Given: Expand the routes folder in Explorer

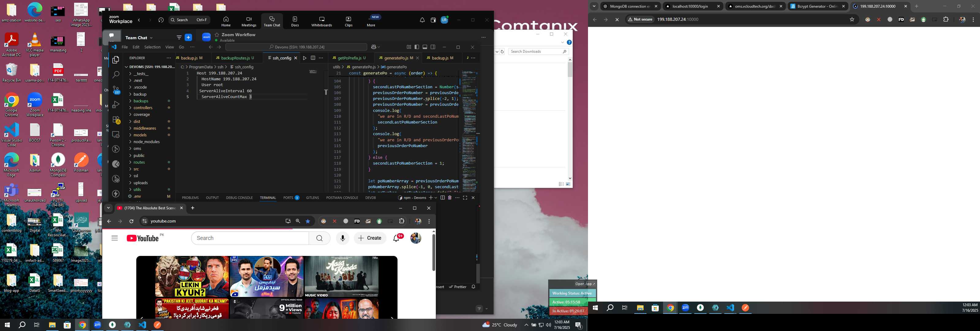Looking at the screenshot, I should pyautogui.click(x=139, y=162).
